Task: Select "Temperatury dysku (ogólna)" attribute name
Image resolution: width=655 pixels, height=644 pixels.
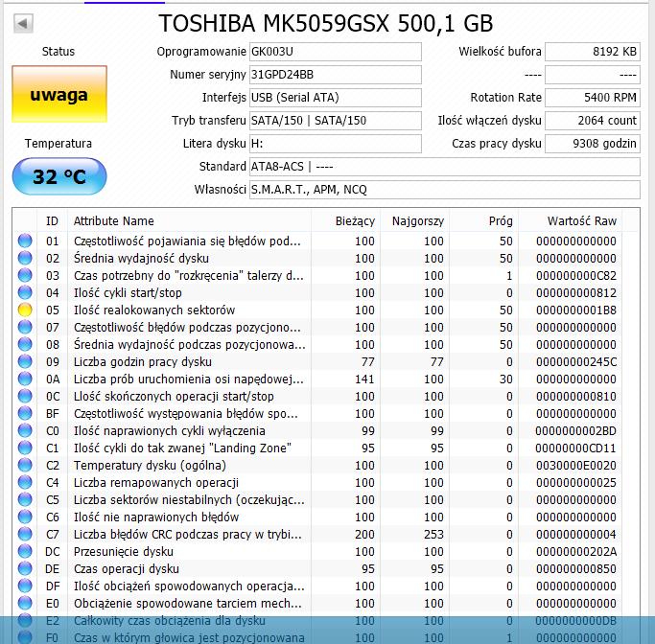Action: pos(150,466)
